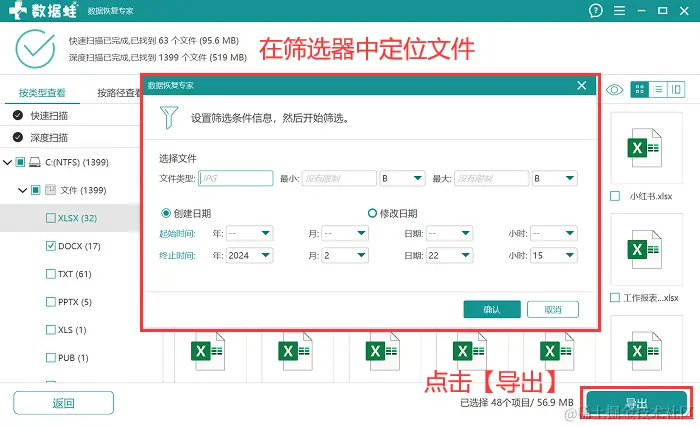Check the box beside 小红书.xlsx
The width and height of the screenshot is (700, 427).
click(x=615, y=196)
